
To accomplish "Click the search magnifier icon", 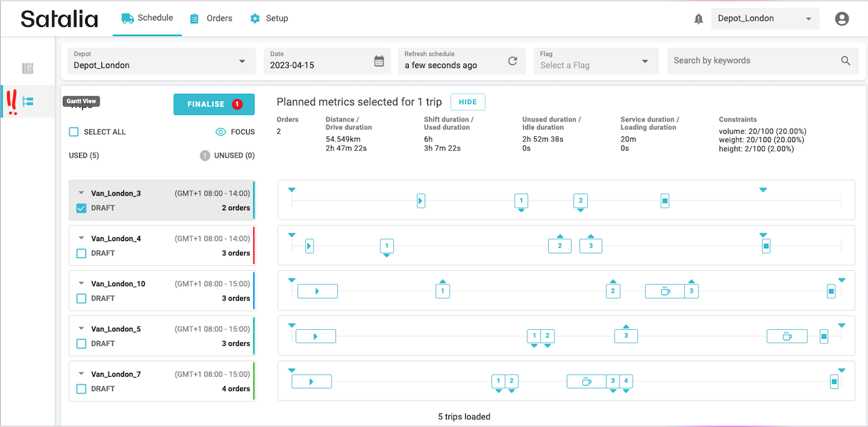I will 846,60.
